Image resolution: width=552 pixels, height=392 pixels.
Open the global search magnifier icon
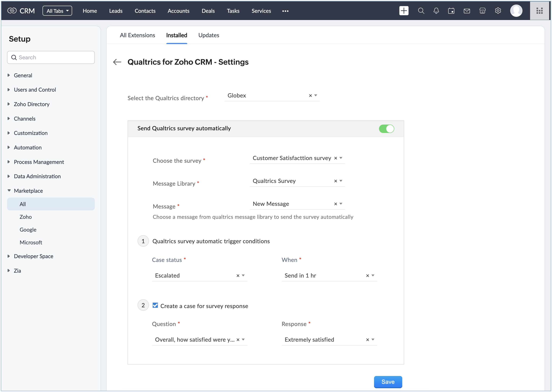[421, 11]
